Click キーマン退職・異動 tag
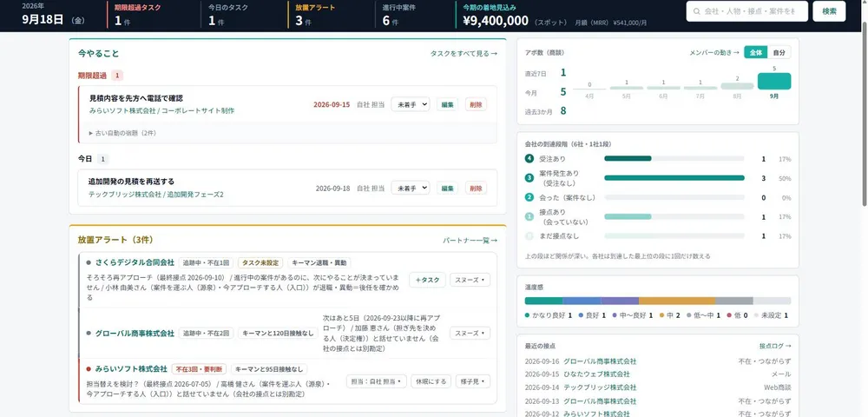The width and height of the screenshot is (868, 417). pyautogui.click(x=319, y=262)
